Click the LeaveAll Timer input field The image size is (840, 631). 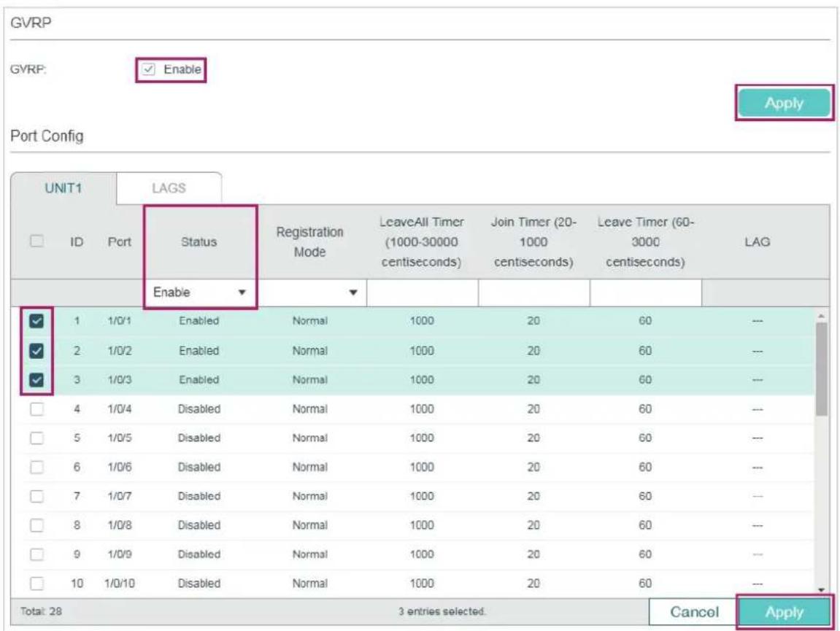(422, 293)
